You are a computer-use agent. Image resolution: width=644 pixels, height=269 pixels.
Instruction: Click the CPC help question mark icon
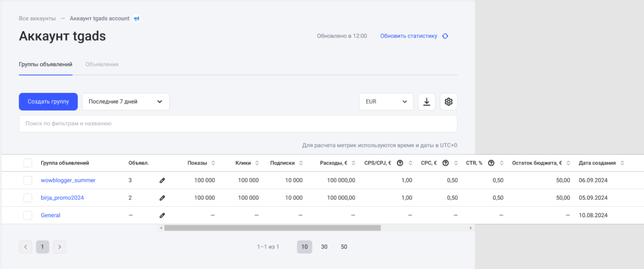(x=445, y=163)
